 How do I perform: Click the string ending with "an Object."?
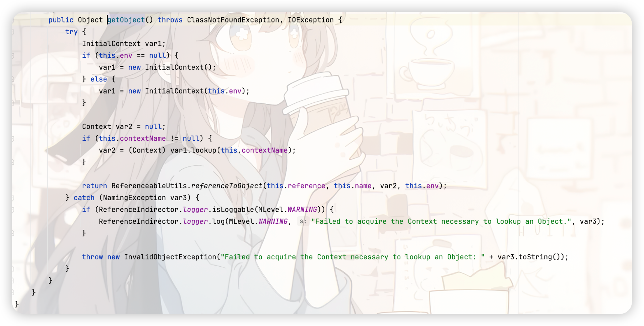[441, 221]
